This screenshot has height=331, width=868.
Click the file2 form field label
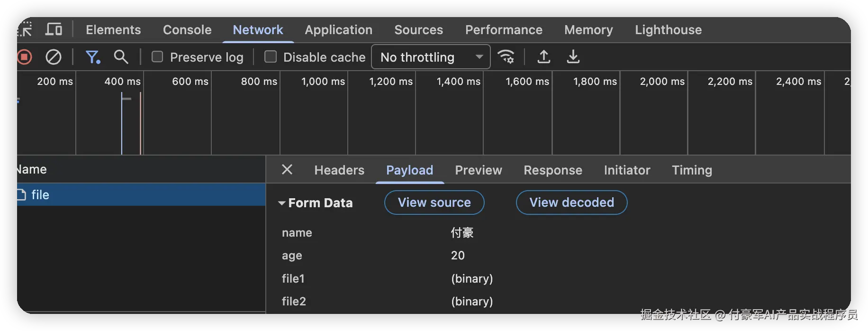point(294,301)
